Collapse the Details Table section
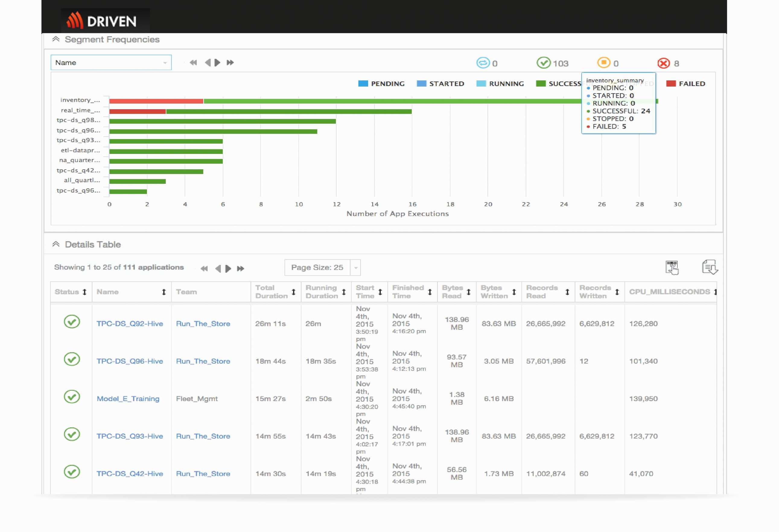This screenshot has height=532, width=779. (56, 244)
